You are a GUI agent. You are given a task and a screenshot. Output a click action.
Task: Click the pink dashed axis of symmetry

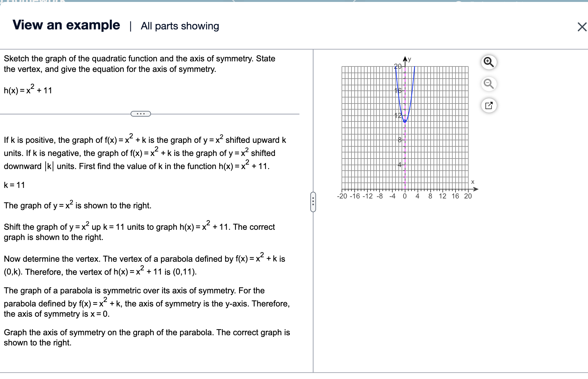405,153
